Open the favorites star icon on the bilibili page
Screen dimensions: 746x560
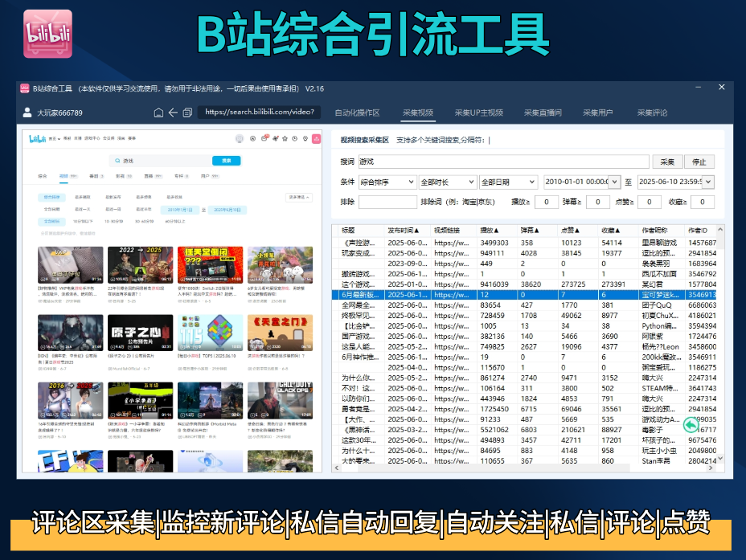[x=285, y=137]
